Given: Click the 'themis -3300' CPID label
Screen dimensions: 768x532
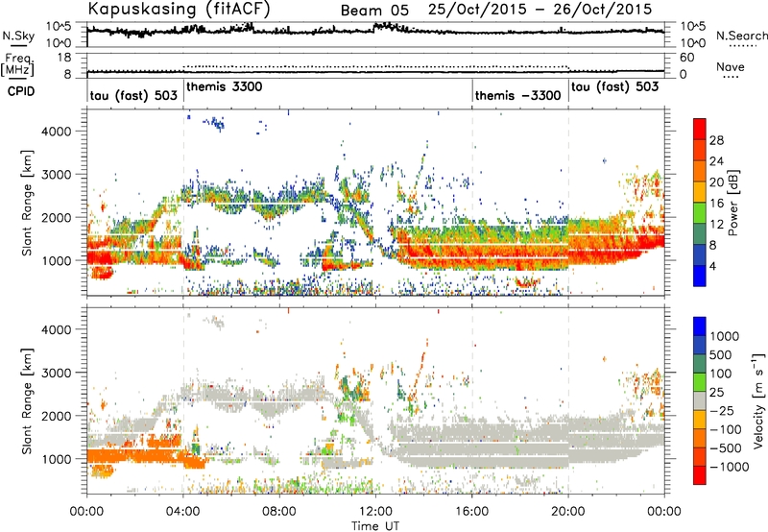Looking at the screenshot, I should (517, 95).
